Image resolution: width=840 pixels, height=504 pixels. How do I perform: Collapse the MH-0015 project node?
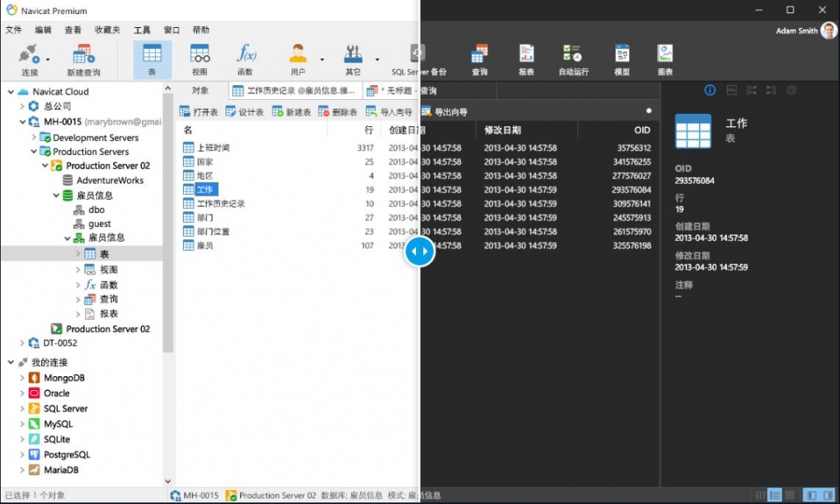[x=22, y=122]
